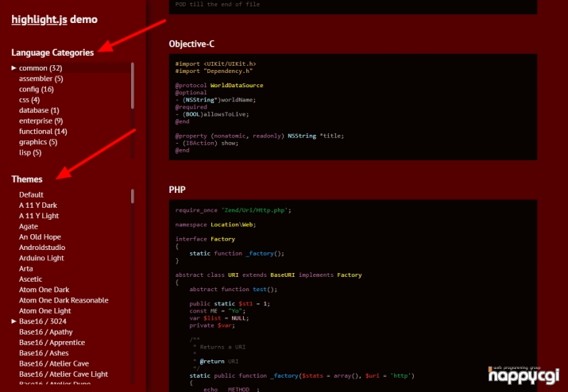Choose the Agate theme

pyautogui.click(x=29, y=226)
